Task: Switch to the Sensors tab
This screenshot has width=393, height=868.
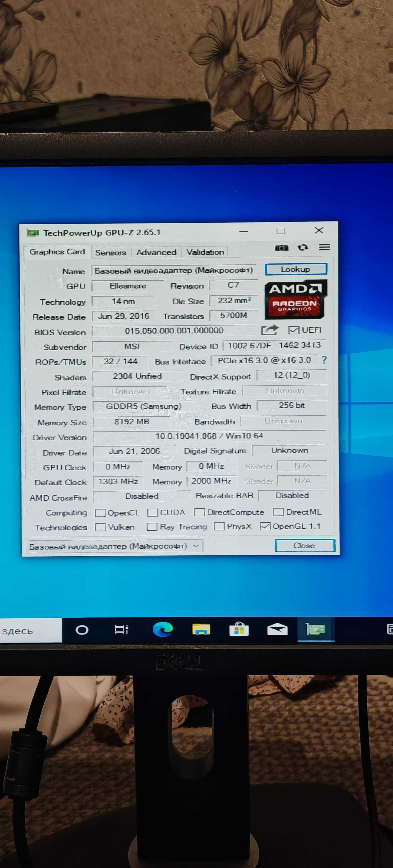Action: (111, 252)
